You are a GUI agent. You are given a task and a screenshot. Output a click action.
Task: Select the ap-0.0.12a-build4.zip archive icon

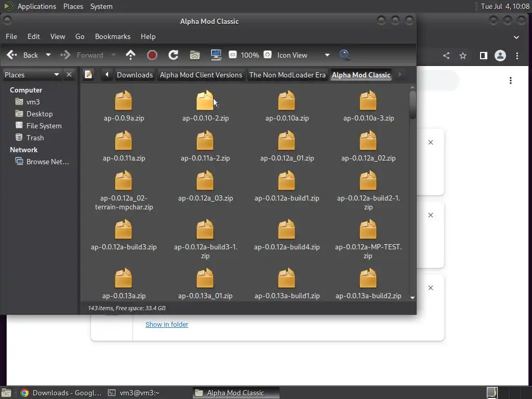coord(287,229)
